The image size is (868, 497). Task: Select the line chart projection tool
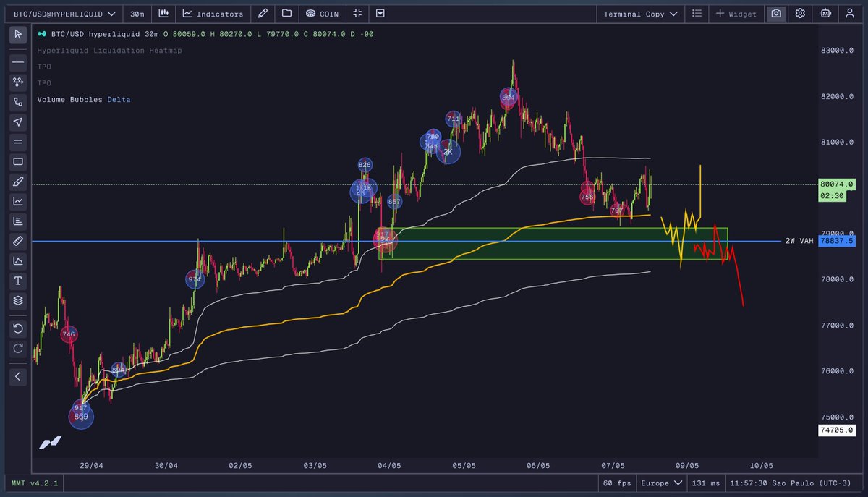coord(18,201)
